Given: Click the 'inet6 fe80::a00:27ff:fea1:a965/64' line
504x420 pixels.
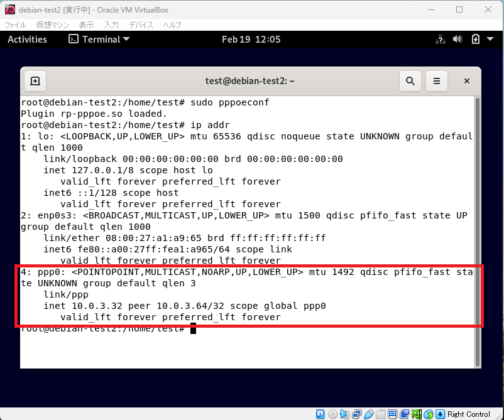Looking at the screenshot, I should [168, 249].
